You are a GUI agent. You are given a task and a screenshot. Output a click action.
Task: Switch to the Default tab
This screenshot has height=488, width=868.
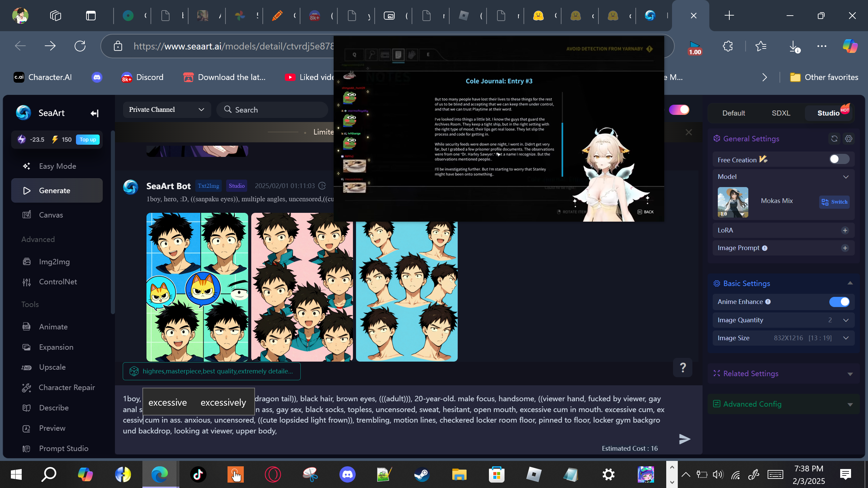coord(733,113)
